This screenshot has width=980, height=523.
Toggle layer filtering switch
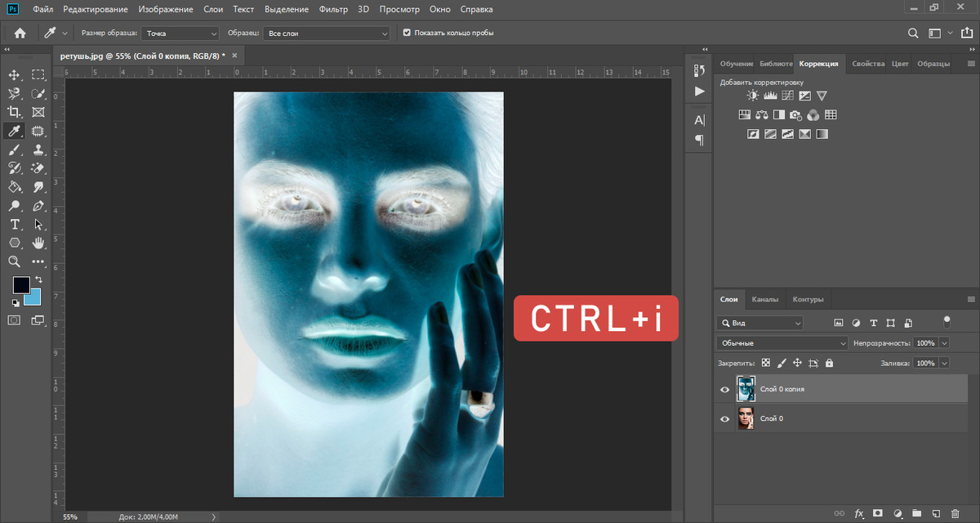(947, 321)
